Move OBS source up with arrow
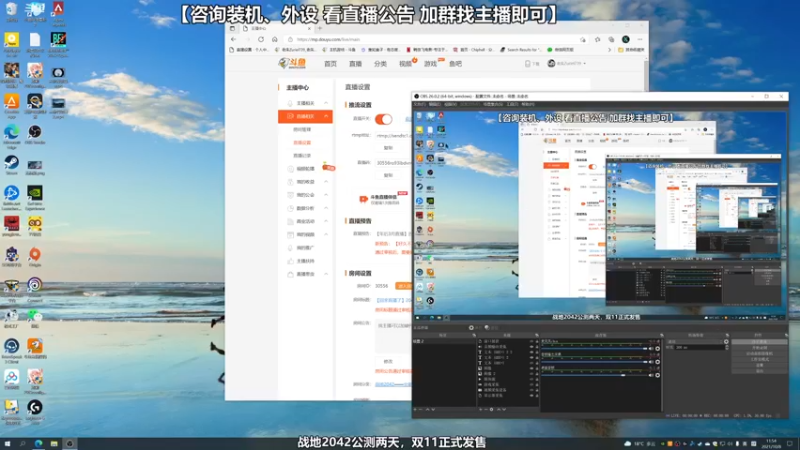The width and height of the screenshot is (800, 450). click(498, 409)
